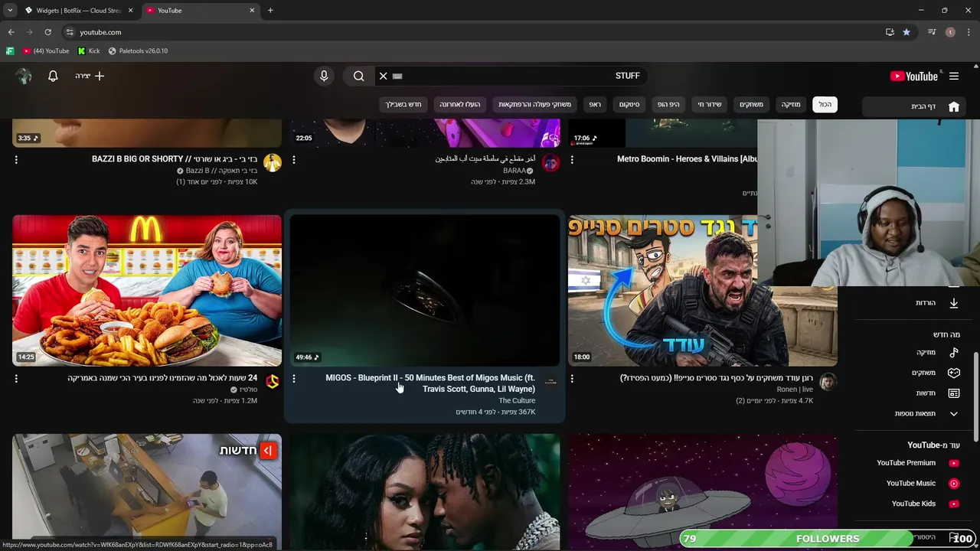Open options menu for BAZZI B video
Viewport: 980px width, 551px height.
pyautogui.click(x=16, y=160)
